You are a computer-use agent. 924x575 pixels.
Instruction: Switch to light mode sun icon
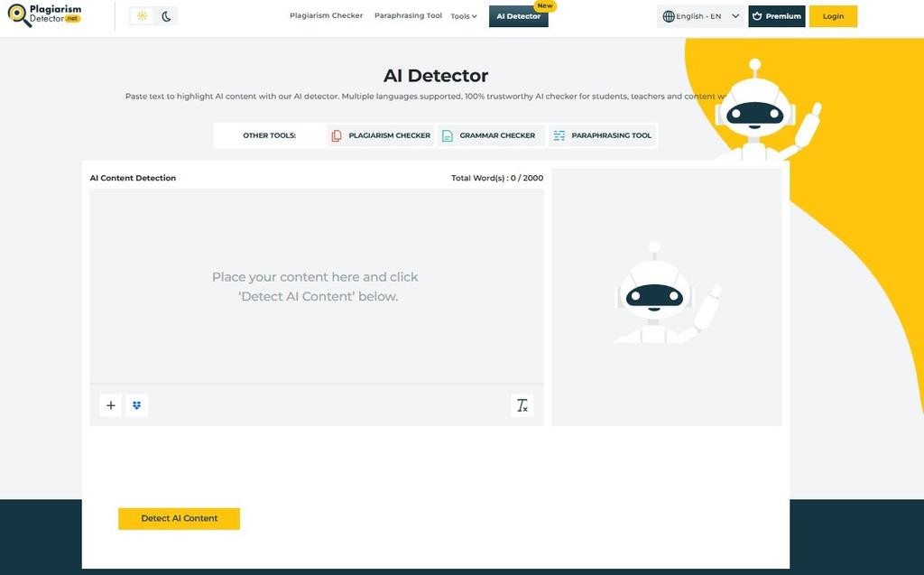142,16
